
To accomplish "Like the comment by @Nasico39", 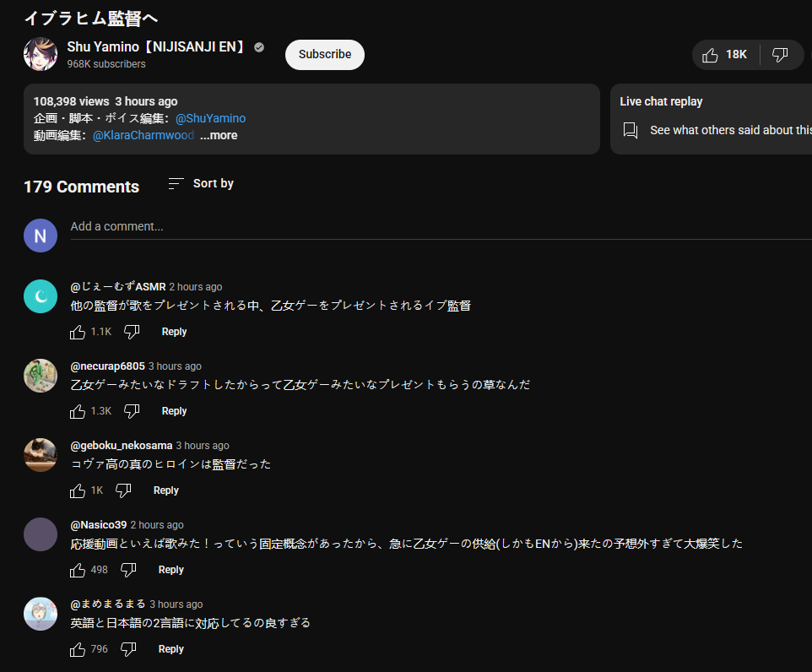I will click(78, 570).
